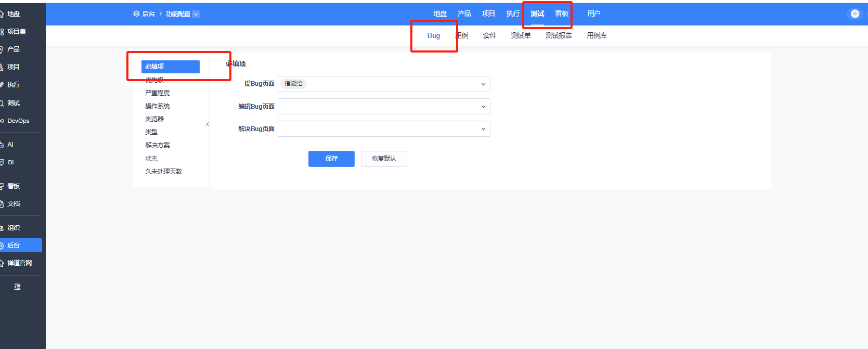Viewport: 868px width, 349px height.
Task: Select 测试 in top navigation
Action: click(537, 14)
